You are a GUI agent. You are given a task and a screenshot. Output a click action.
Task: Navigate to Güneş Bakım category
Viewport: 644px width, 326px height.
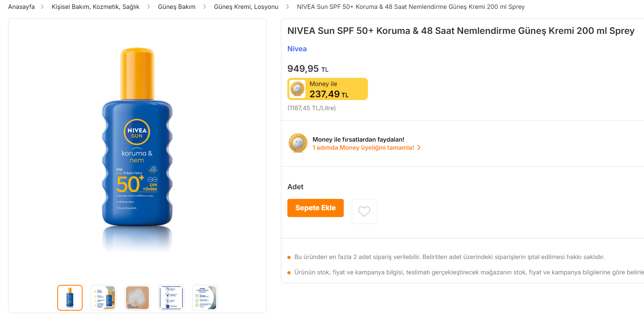[x=177, y=7]
